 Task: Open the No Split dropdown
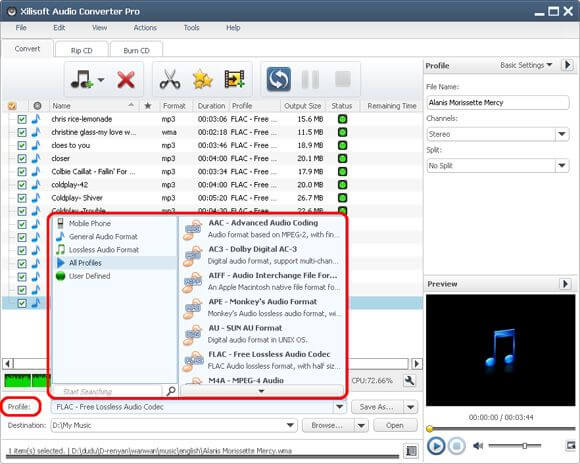click(562, 165)
